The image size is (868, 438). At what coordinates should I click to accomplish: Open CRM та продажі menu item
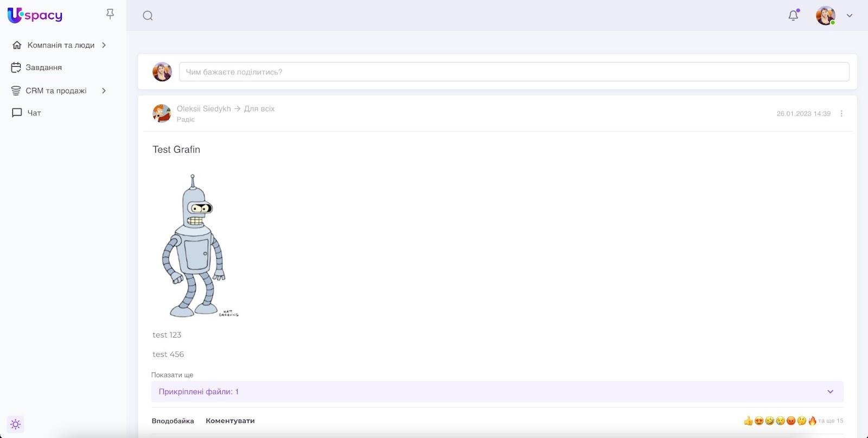56,91
